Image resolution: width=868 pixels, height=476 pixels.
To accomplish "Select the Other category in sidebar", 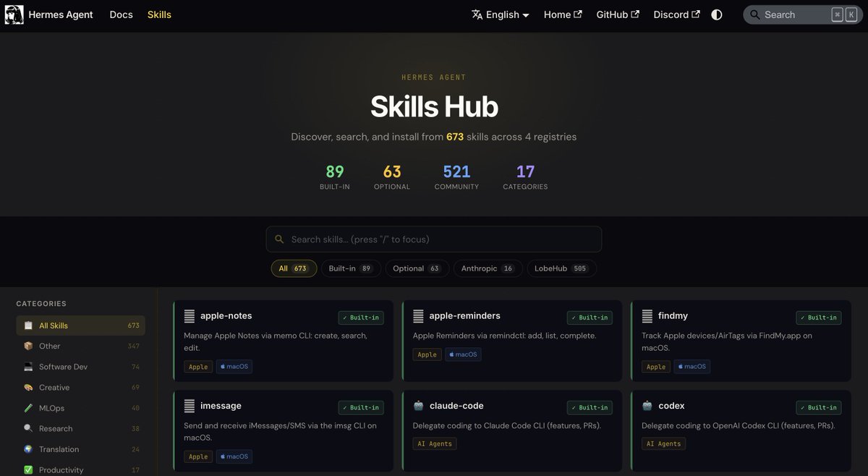I will point(81,347).
